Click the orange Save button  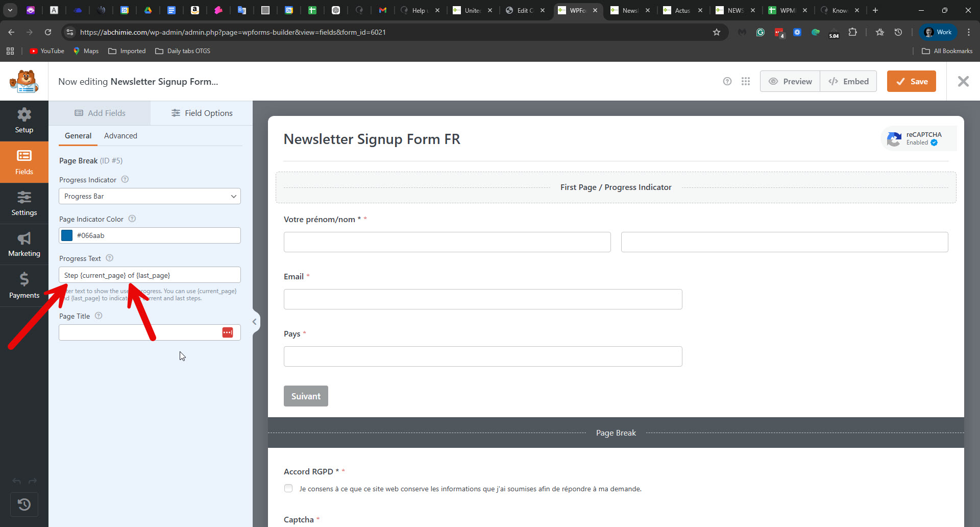point(911,81)
